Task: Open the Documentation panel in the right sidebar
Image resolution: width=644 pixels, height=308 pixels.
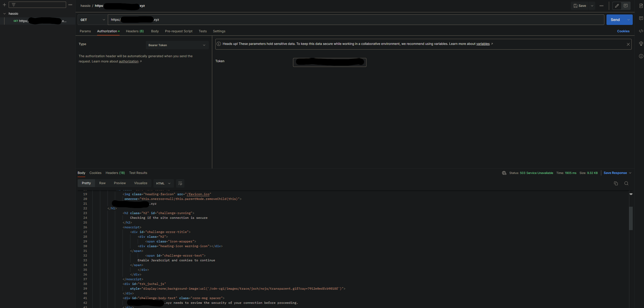Action: tap(641, 6)
